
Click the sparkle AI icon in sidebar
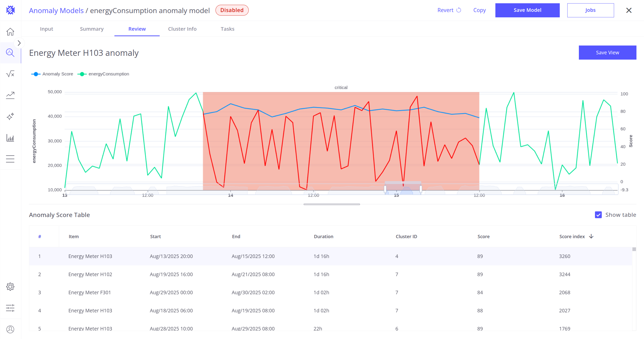click(10, 116)
